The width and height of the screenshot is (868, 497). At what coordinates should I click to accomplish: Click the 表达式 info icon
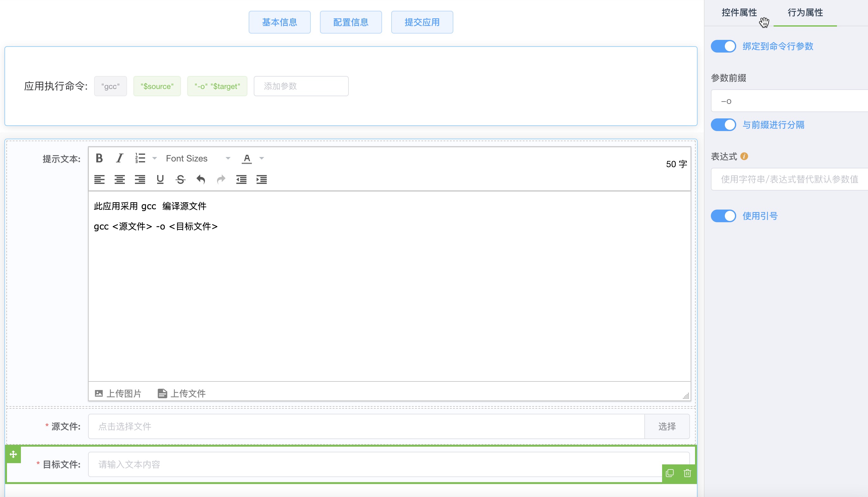744,156
